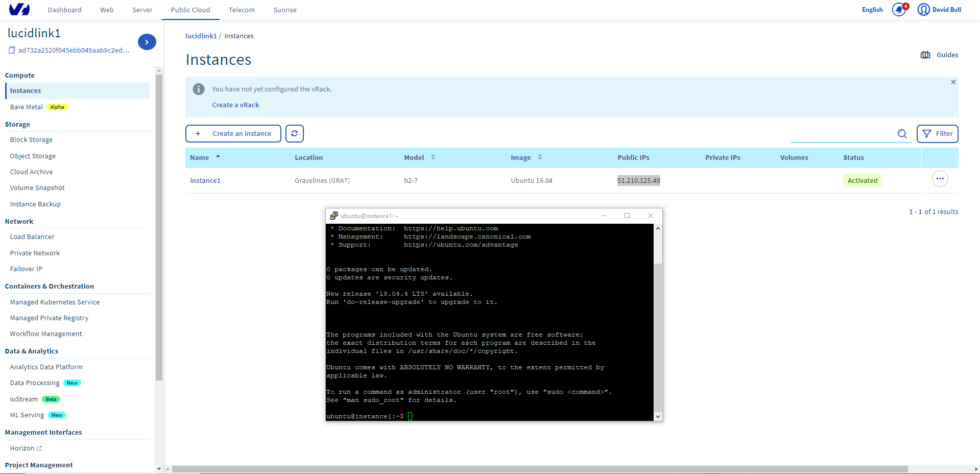The height and width of the screenshot is (474, 980).
Task: Open Cloud Archive
Action: [x=31, y=172]
